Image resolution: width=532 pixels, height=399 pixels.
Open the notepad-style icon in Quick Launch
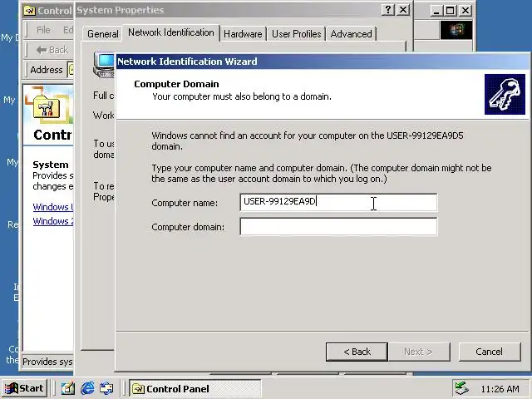[68, 388]
